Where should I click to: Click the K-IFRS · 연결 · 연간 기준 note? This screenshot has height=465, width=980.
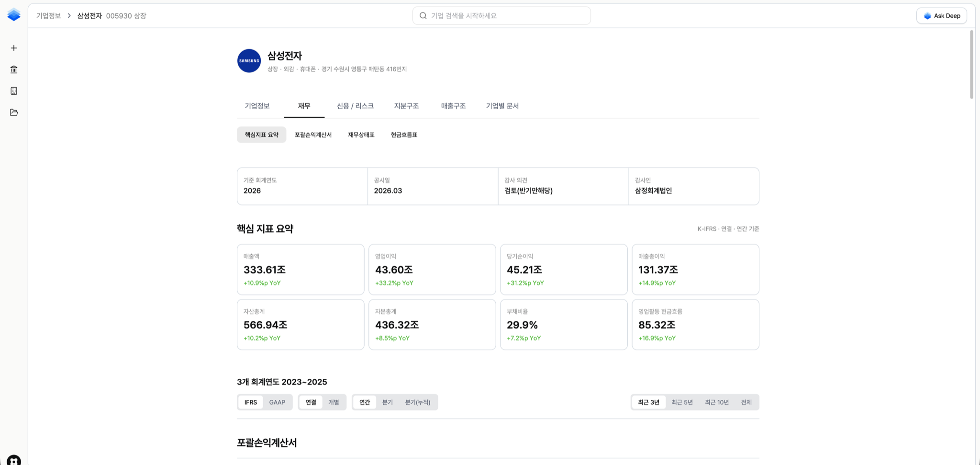728,229
